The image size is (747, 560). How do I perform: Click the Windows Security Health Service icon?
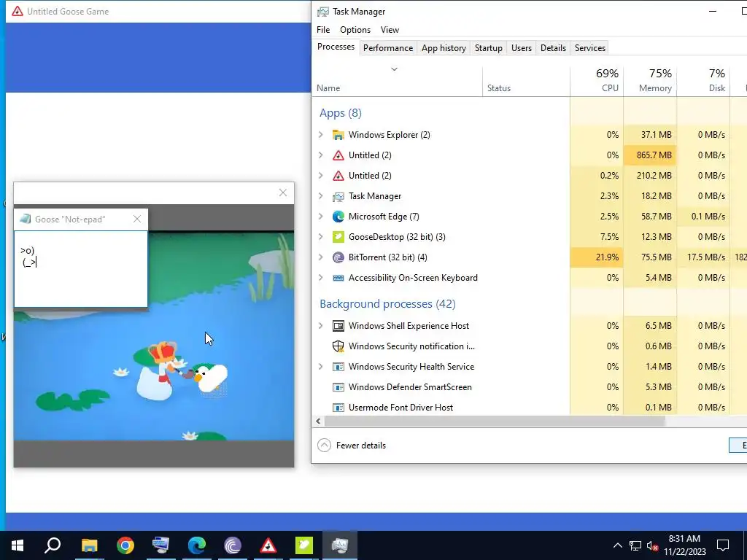click(338, 367)
